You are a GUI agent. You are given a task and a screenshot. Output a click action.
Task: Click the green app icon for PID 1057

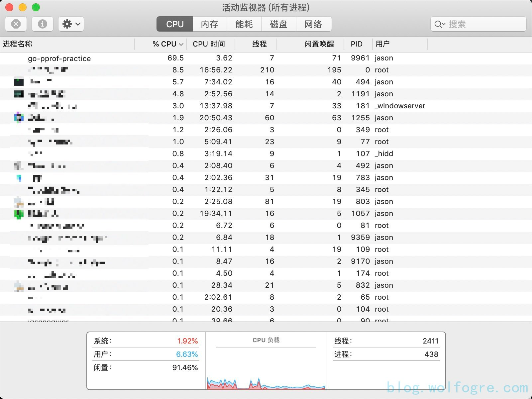19,214
